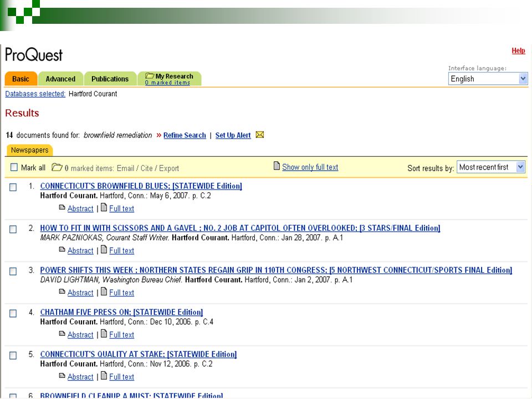Screen dimensions: 532x399
Task: Click Full text page icon for result 1
Action: [104, 207]
